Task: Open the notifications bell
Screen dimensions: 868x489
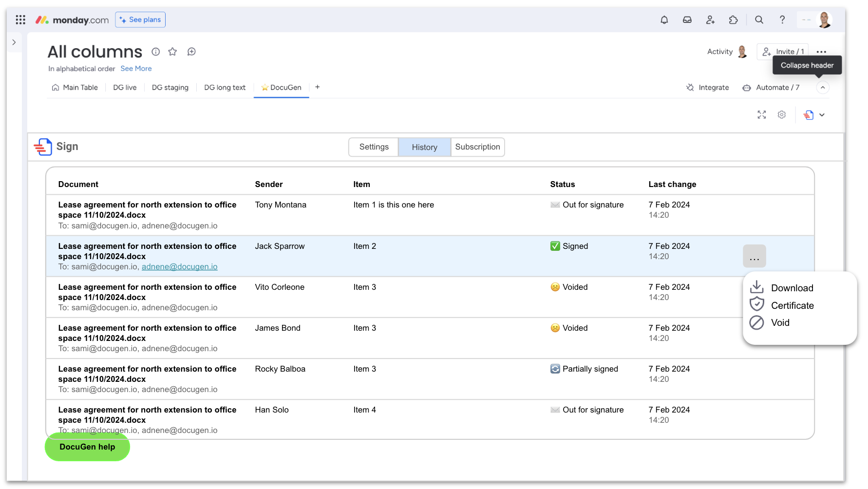Action: [x=664, y=20]
